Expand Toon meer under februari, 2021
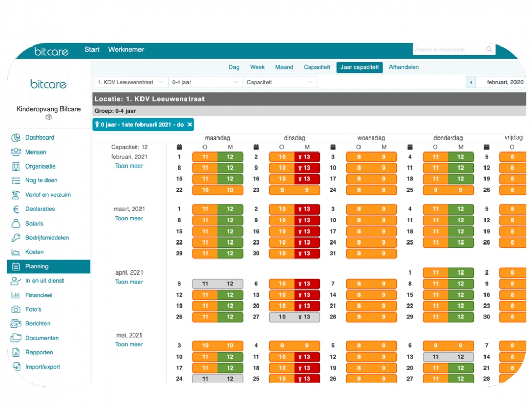Screen dimensions: 532x411 pos(129,166)
